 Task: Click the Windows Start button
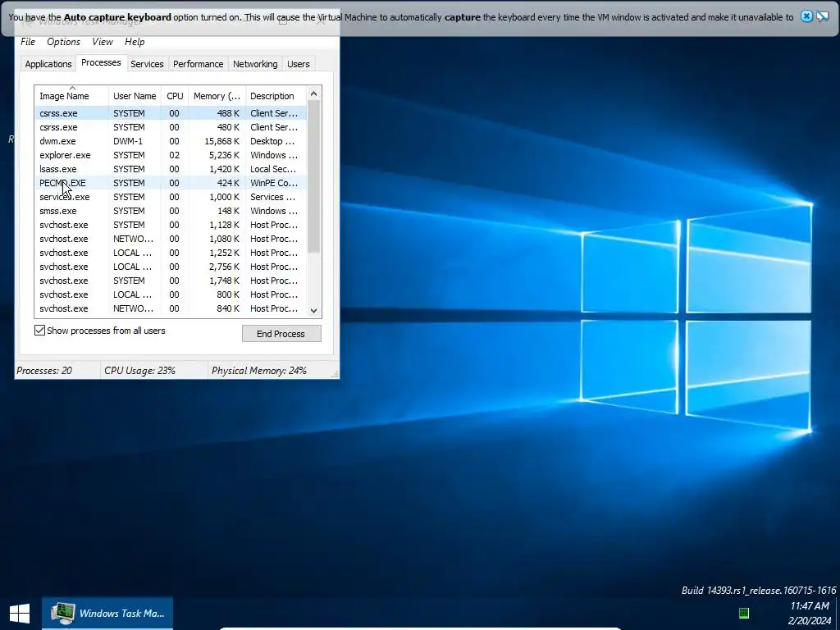pyautogui.click(x=20, y=614)
